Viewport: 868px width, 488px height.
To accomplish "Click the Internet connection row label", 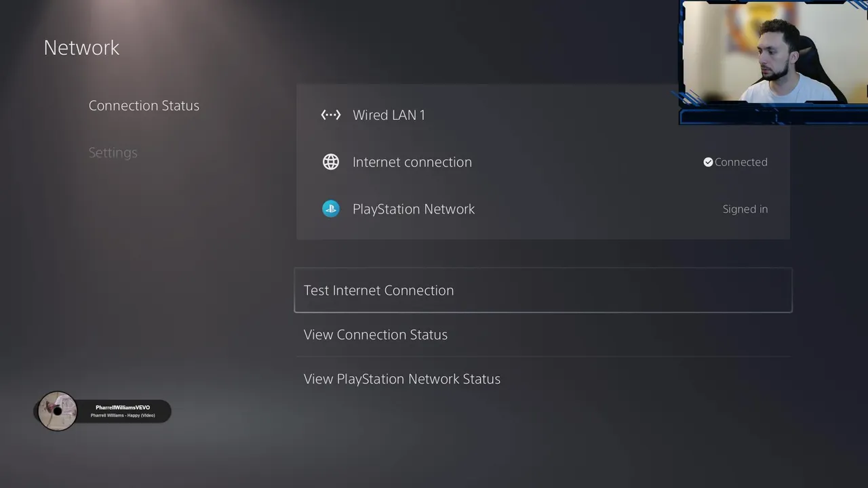I will coord(412,162).
